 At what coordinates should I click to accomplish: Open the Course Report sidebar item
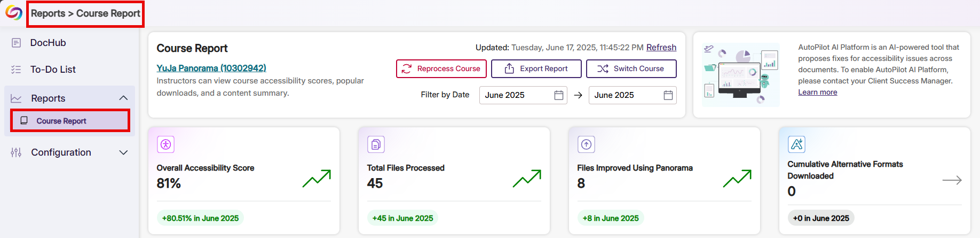pos(61,121)
